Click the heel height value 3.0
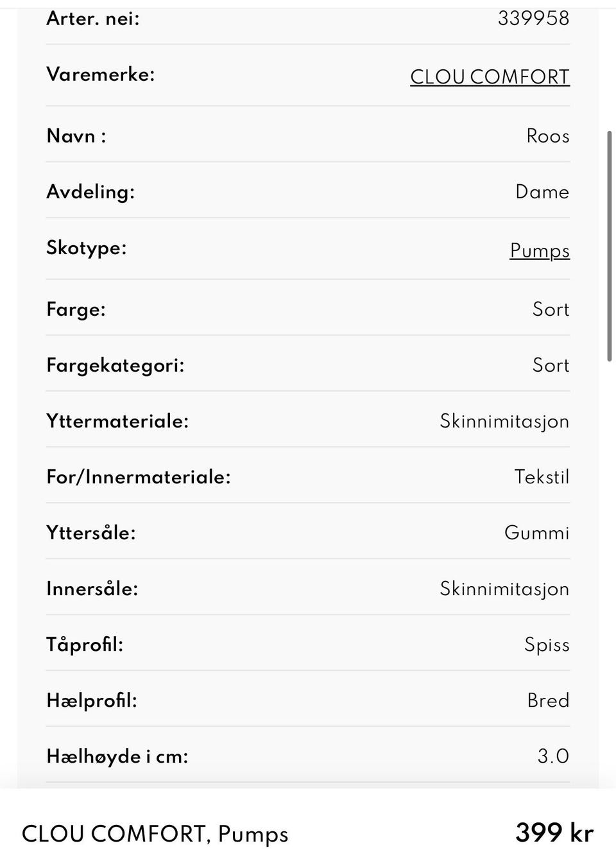 (x=553, y=756)
